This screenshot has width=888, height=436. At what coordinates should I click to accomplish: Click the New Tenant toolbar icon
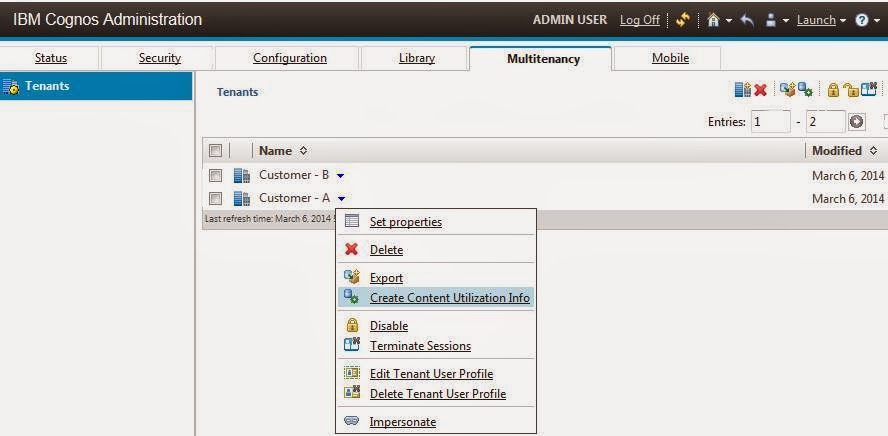(742, 91)
